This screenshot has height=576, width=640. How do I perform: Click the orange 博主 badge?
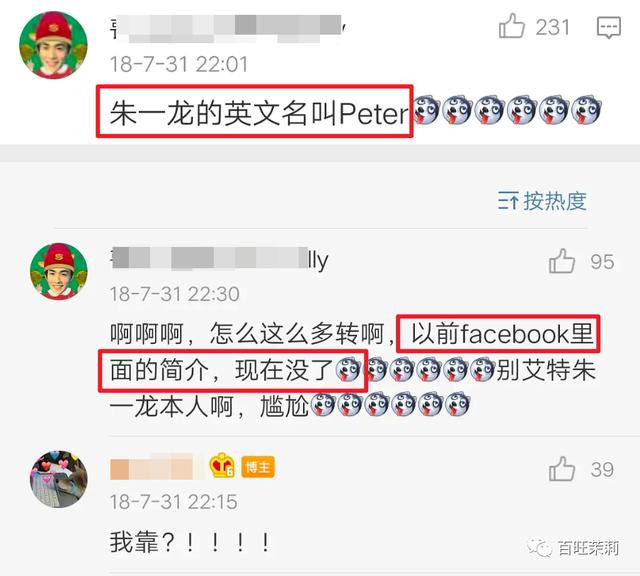coord(258,467)
